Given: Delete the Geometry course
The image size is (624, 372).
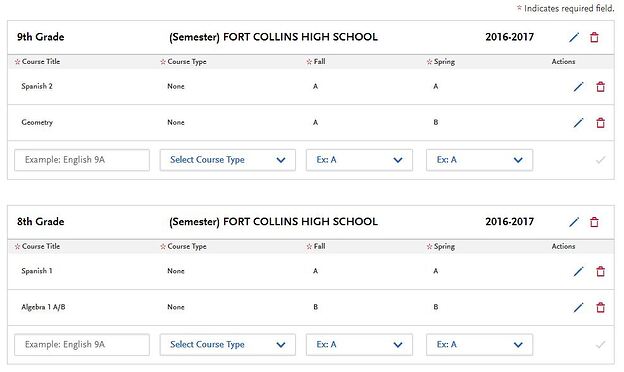Looking at the screenshot, I should pyautogui.click(x=601, y=123).
